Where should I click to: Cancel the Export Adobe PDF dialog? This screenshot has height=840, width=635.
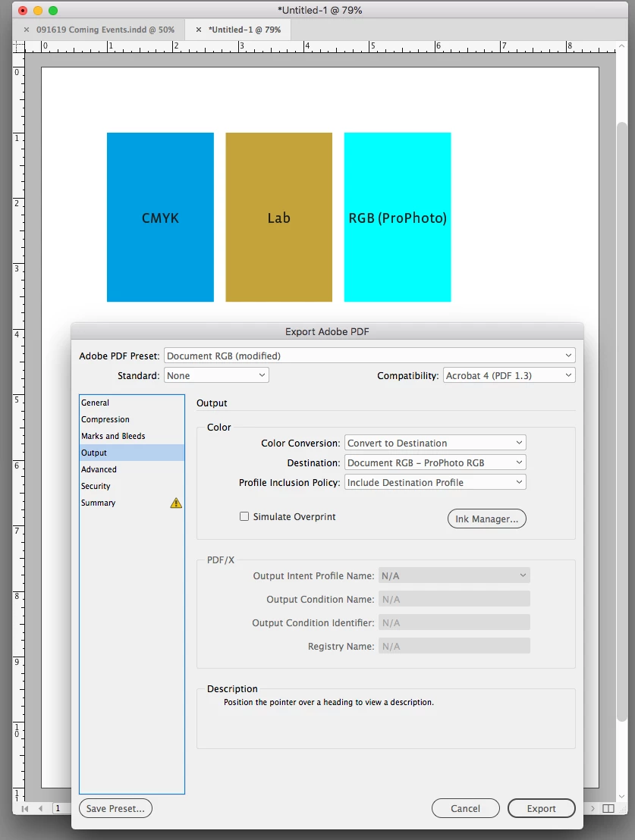point(466,808)
